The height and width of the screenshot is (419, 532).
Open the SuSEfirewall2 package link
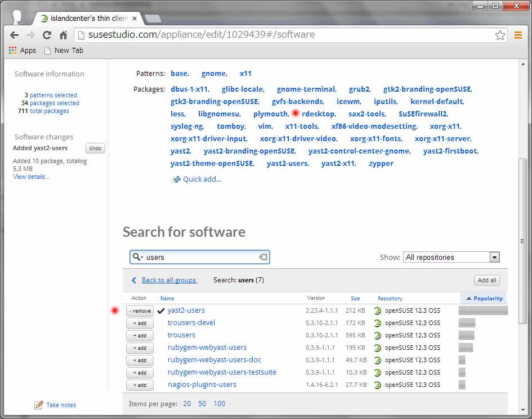pos(423,114)
